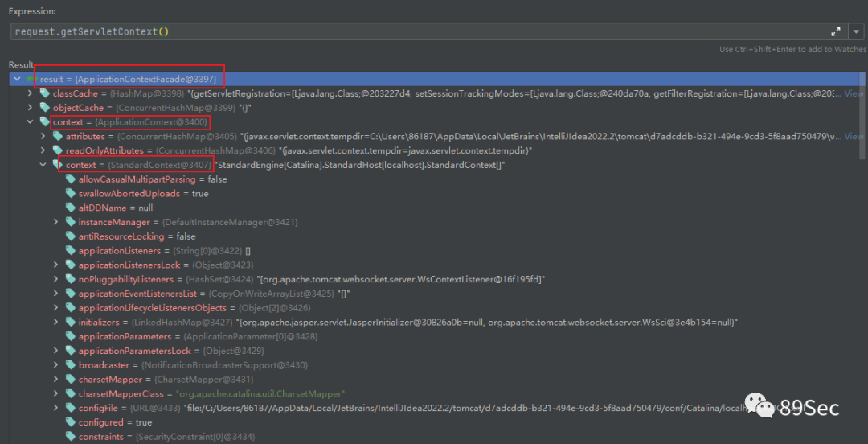Expand the objectCache node
Screen dimensions: 868x444
click(30, 108)
